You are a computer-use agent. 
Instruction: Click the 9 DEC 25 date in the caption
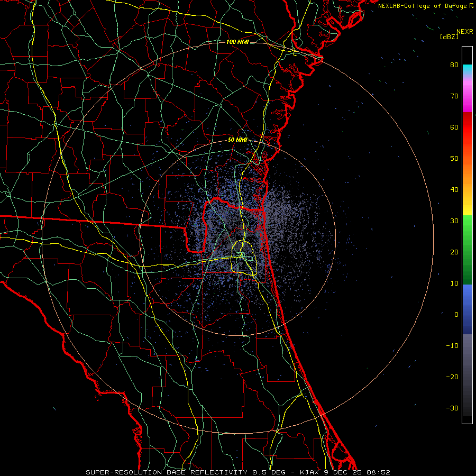coord(343,472)
